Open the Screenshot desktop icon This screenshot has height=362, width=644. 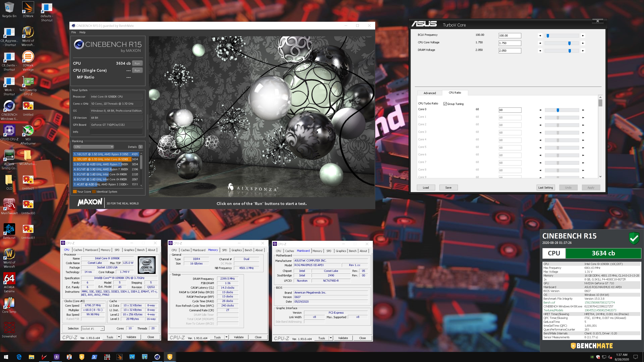(x=9, y=330)
